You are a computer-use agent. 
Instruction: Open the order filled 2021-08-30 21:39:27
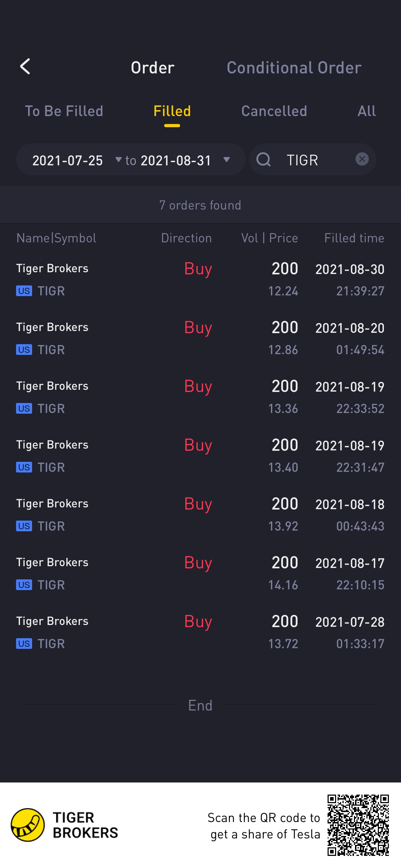click(200, 279)
